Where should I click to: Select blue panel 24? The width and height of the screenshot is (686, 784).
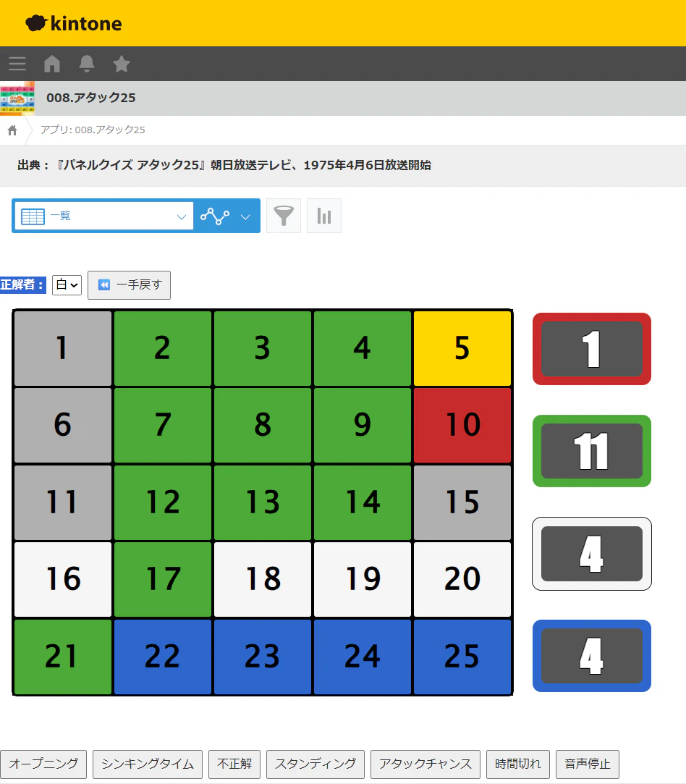click(x=363, y=657)
